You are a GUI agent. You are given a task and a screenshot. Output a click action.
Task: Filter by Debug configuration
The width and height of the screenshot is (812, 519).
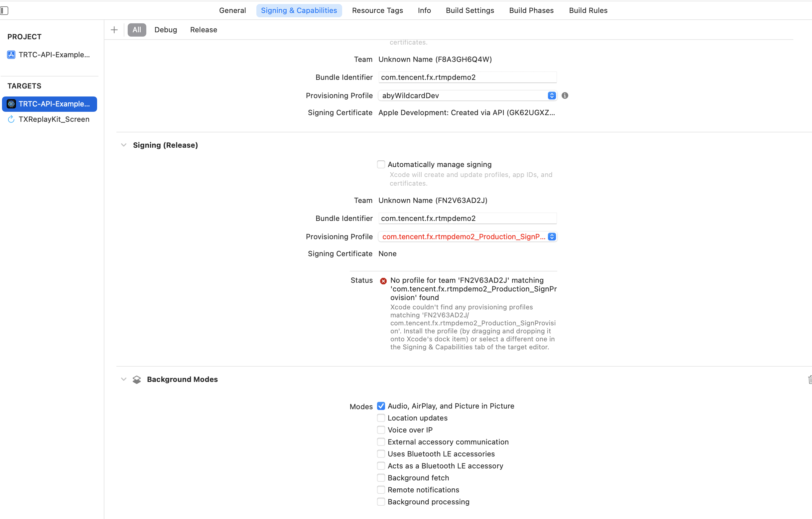pyautogui.click(x=166, y=30)
